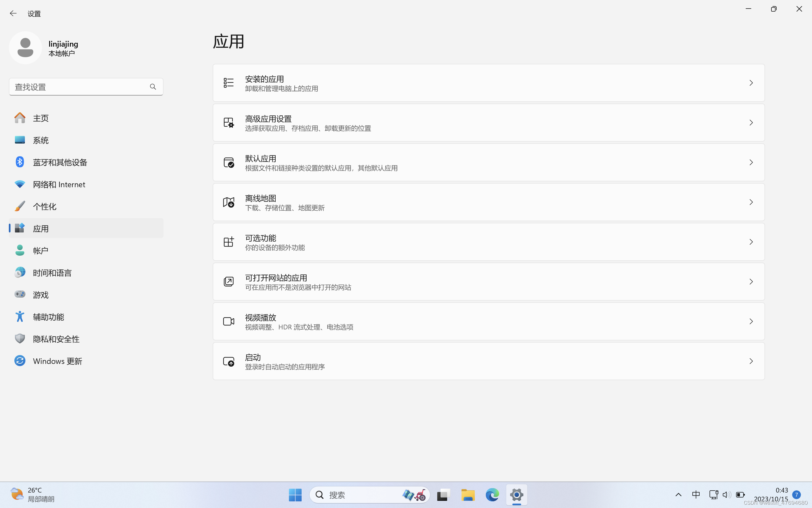
Task: Select 个性化 in the sidebar
Action: (44, 206)
